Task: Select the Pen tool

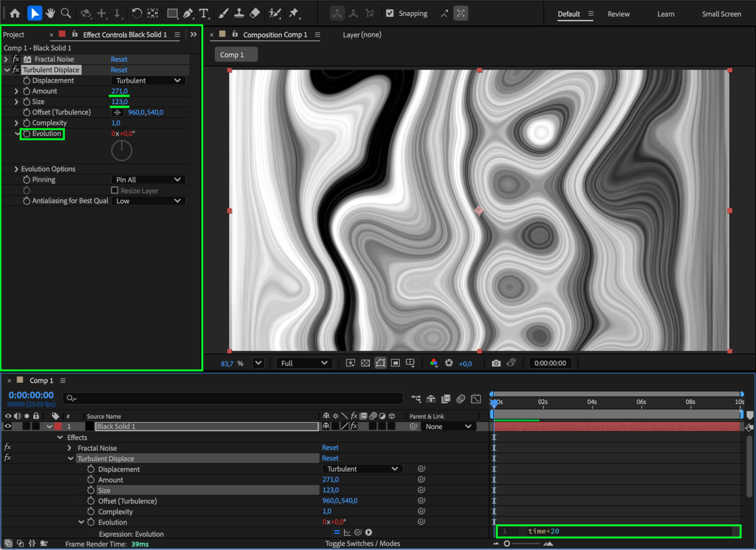Action: [x=188, y=14]
